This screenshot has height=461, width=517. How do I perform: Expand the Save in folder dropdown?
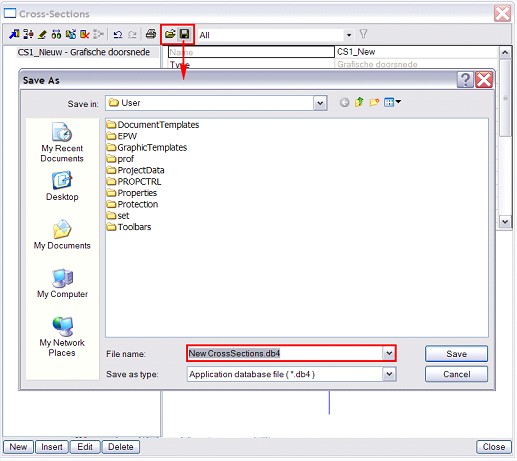coord(320,103)
